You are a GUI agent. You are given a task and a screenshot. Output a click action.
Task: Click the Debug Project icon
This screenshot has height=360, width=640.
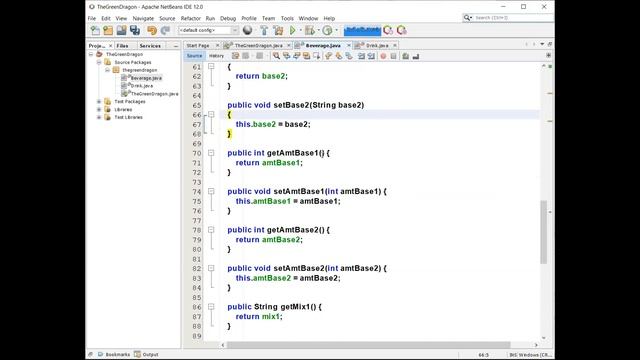[x=310, y=30]
